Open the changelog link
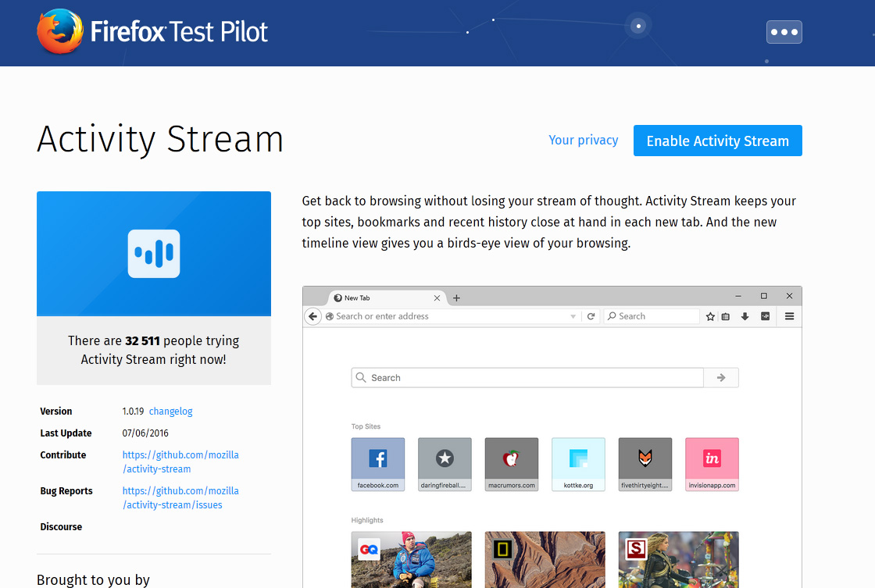 [x=171, y=412]
